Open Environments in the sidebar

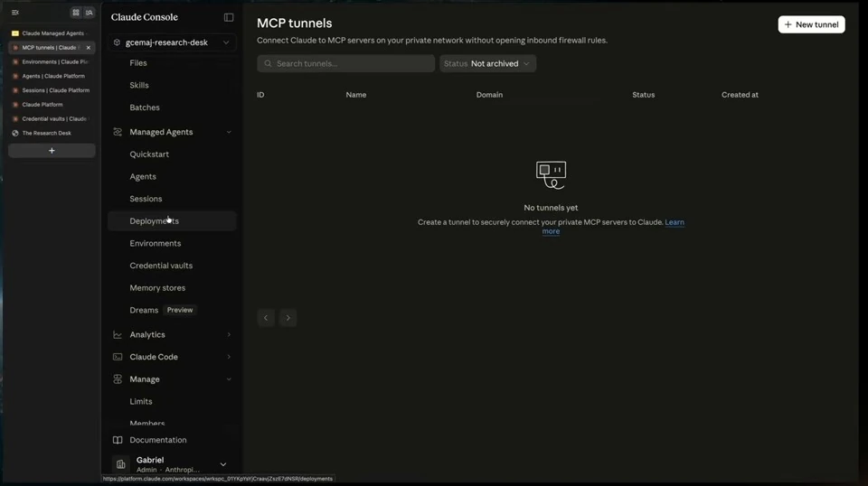pos(156,243)
